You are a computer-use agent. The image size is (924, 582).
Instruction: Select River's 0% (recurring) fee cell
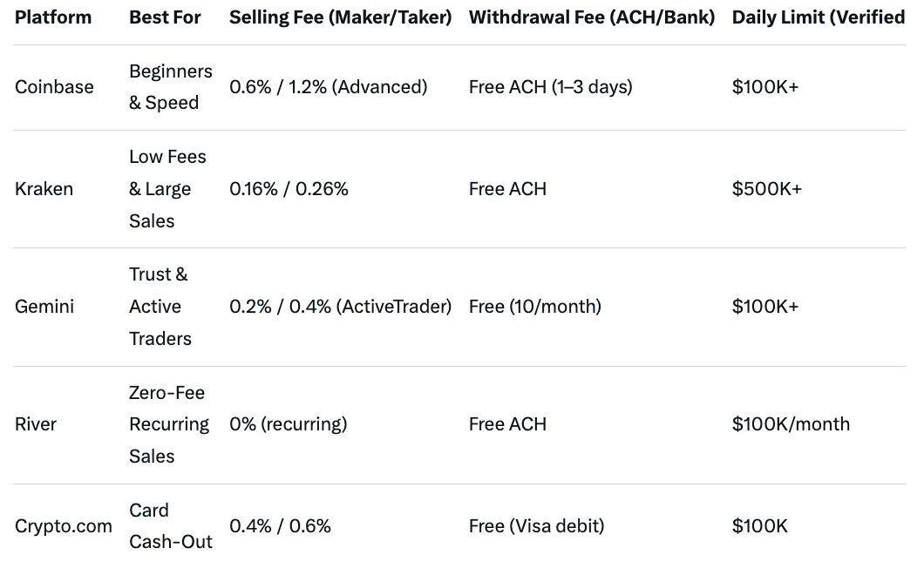point(288,424)
